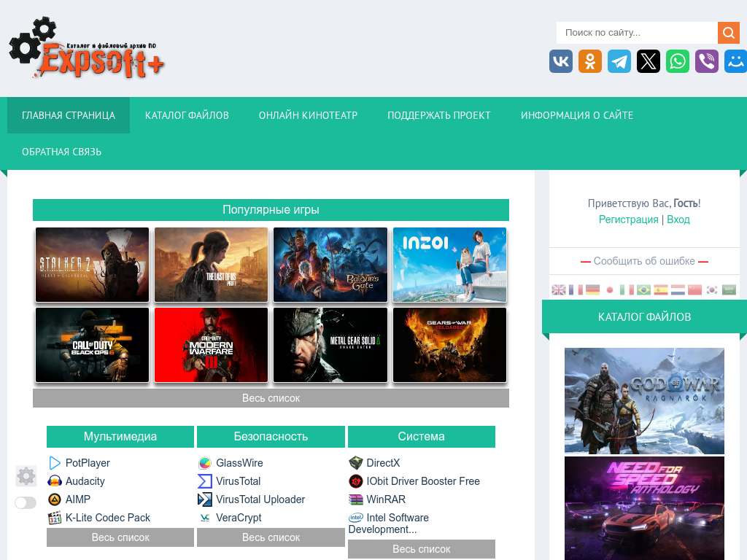Click Весь список under Популярные игры
This screenshot has height=560, width=747.
[271, 398]
